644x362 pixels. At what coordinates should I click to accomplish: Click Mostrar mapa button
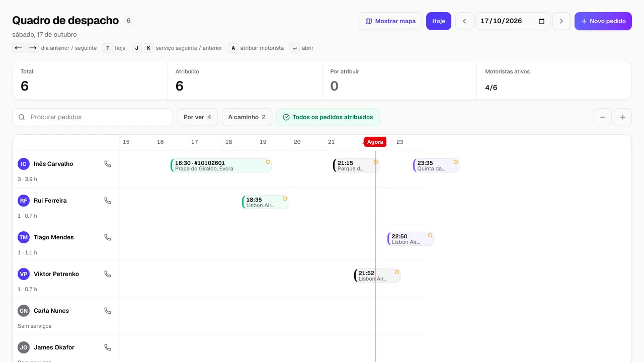[x=390, y=21]
